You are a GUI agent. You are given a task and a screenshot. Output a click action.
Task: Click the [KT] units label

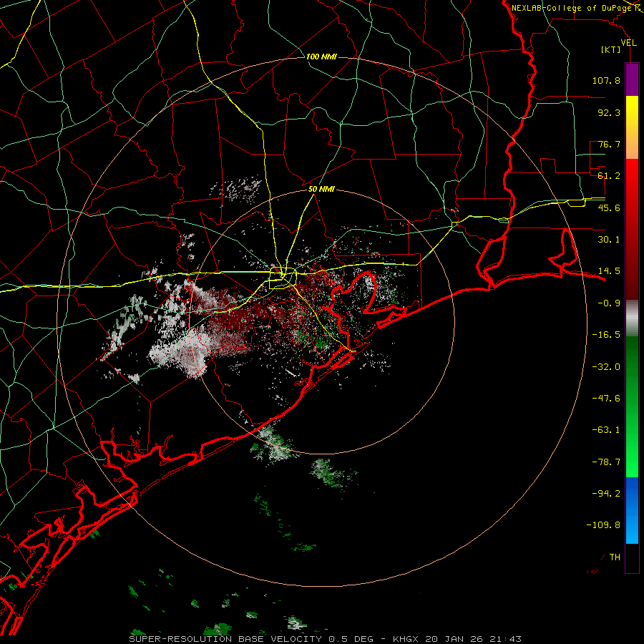(x=611, y=50)
